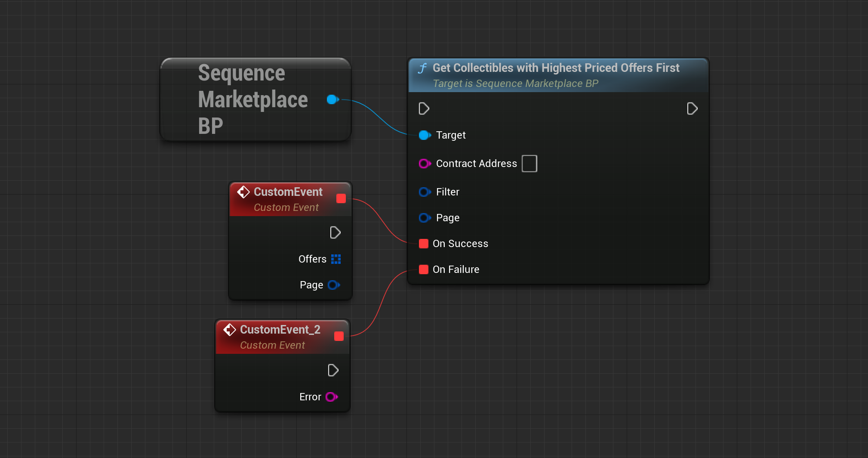Click CustomEvent's red delegate output pin
This screenshot has height=458, width=868.
[341, 198]
